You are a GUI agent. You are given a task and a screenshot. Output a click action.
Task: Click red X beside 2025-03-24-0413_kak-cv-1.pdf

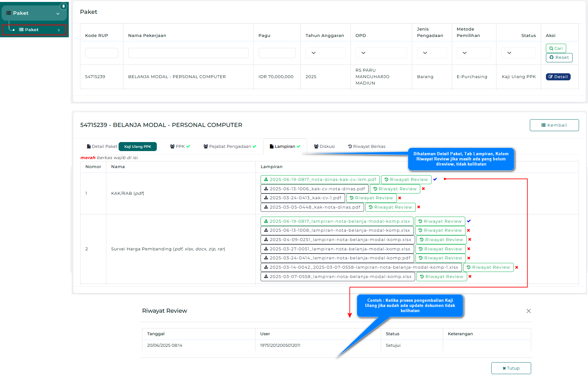tap(400, 198)
